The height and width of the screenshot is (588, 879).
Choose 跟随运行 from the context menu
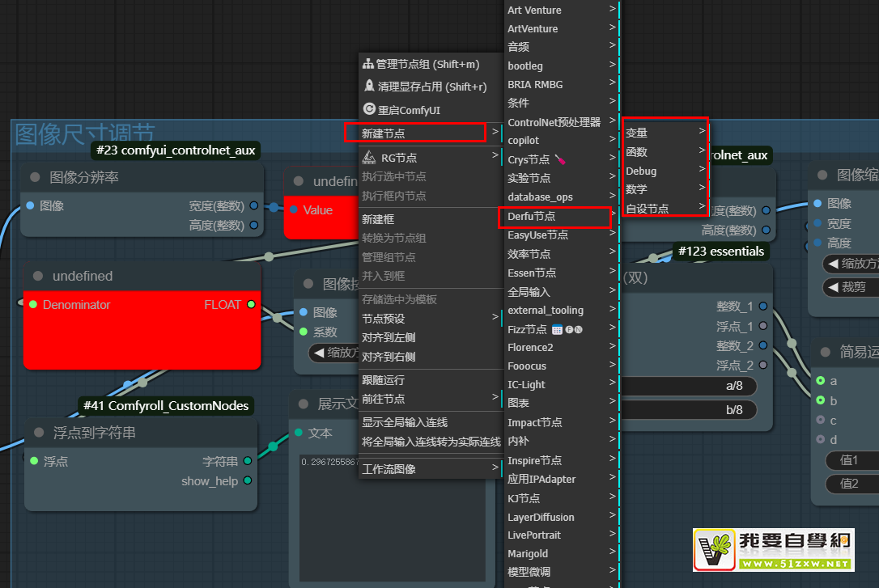click(x=384, y=380)
